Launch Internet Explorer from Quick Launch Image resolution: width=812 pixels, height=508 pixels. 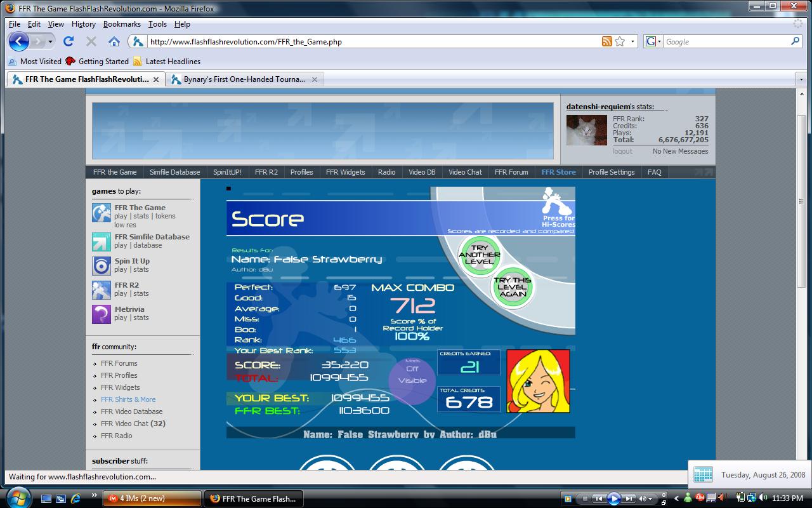pos(75,498)
